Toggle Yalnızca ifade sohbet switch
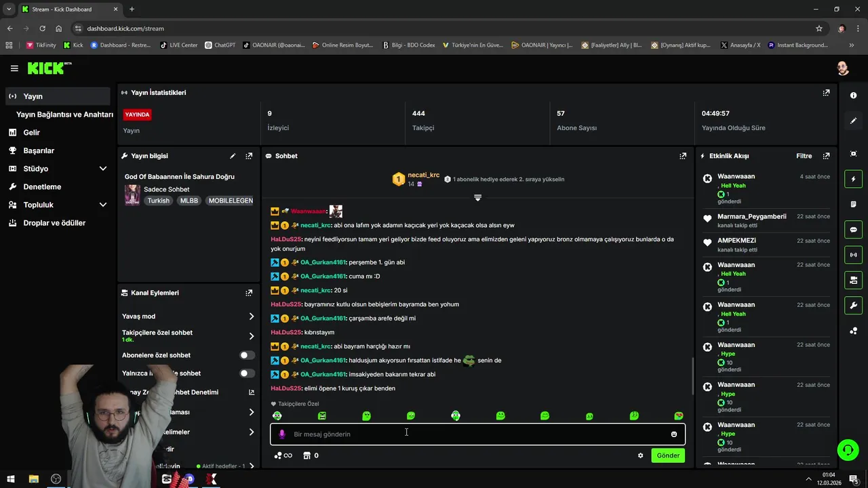Image resolution: width=868 pixels, height=488 pixels. coord(247,373)
